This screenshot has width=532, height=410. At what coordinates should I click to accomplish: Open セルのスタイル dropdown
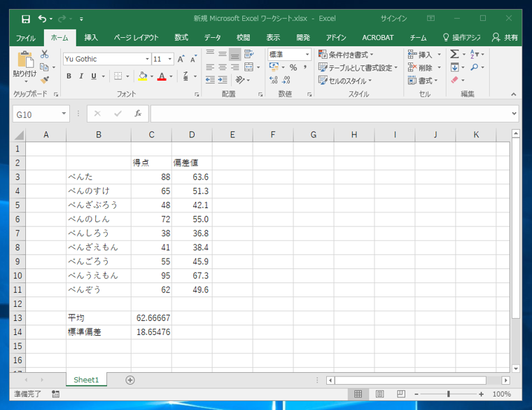pyautogui.click(x=345, y=81)
